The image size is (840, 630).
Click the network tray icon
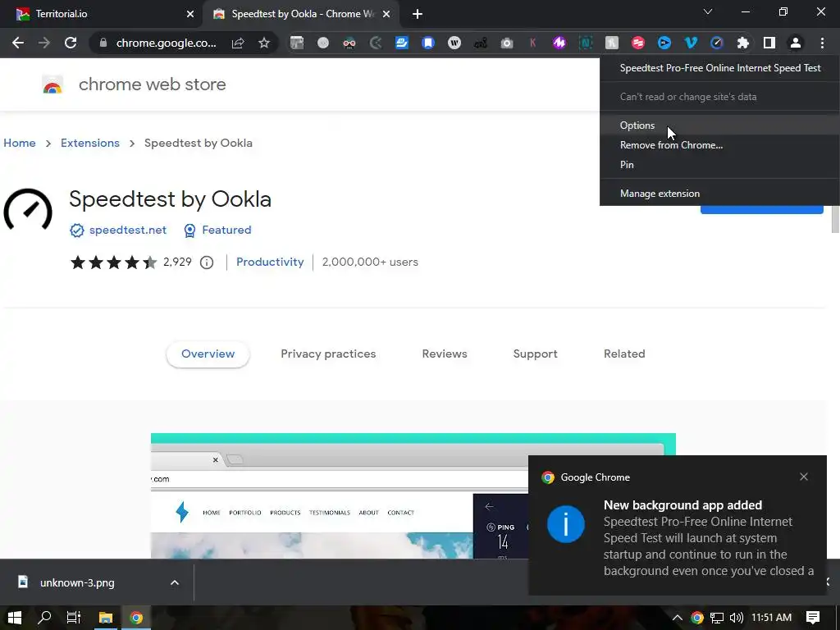717,618
